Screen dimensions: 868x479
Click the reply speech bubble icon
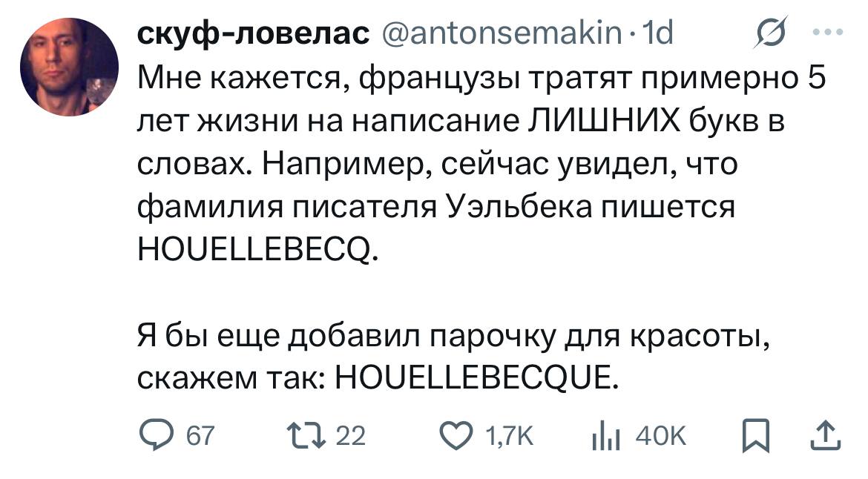pos(154,437)
